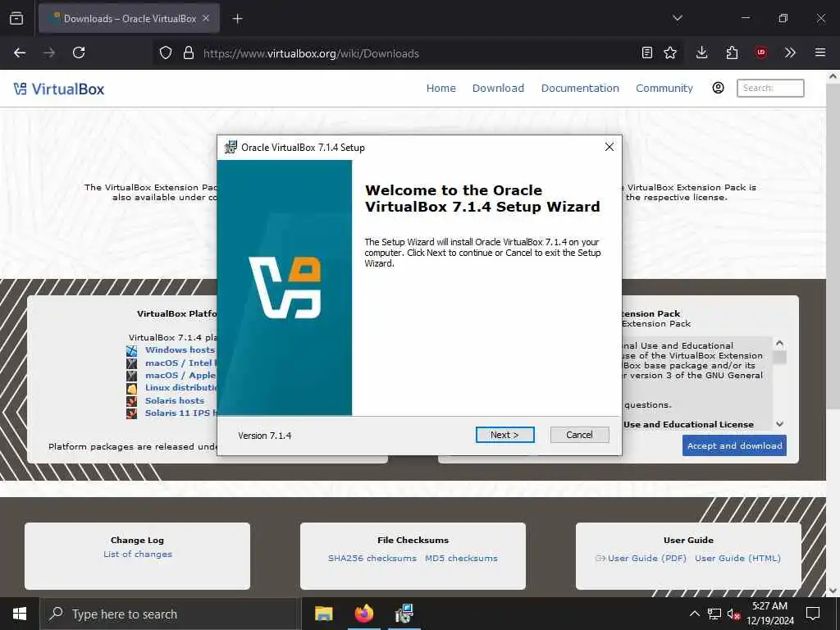The height and width of the screenshot is (630, 840).
Task: Click VirtualBox installer icon in taskbar
Action: tap(404, 614)
